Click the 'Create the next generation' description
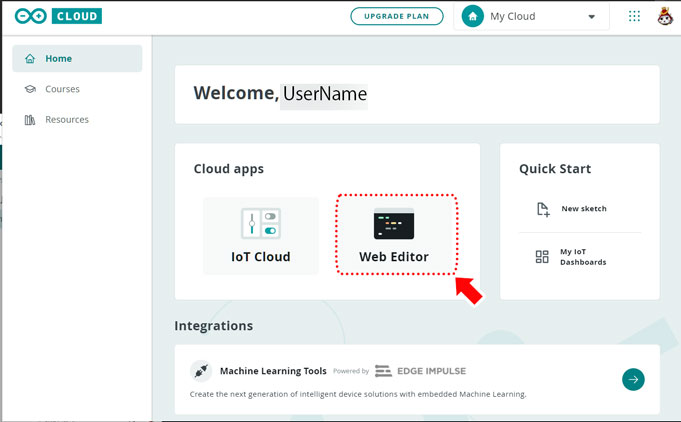Screen dimensions: 681x422 (358, 394)
